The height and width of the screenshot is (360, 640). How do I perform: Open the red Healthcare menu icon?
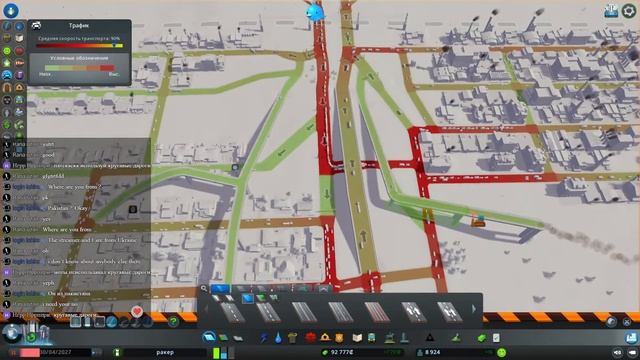[310, 338]
